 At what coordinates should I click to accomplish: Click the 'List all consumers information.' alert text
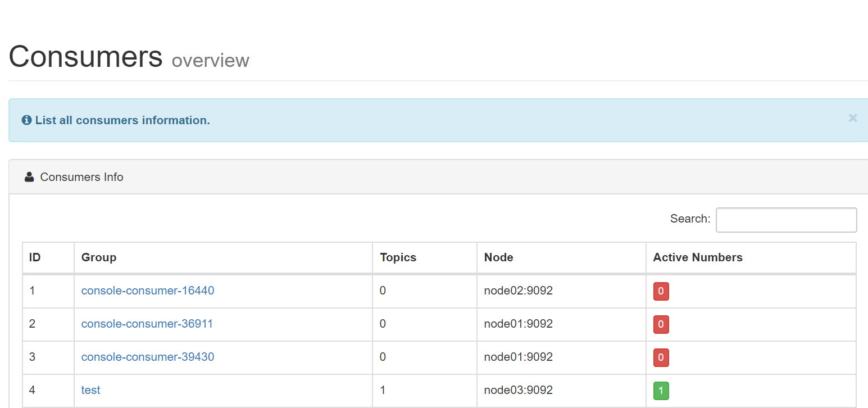[122, 120]
